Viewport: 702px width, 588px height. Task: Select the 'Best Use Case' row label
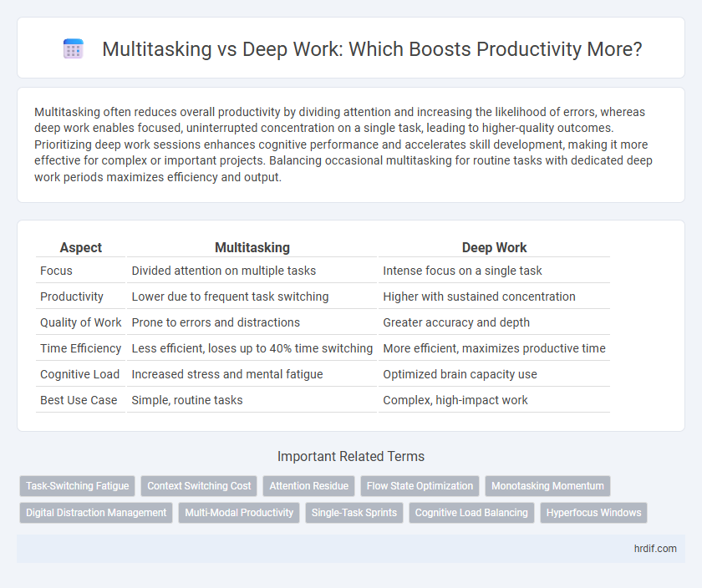(79, 401)
